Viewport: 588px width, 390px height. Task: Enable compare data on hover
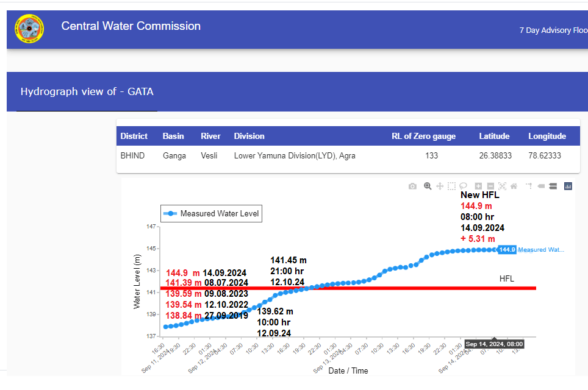(553, 186)
